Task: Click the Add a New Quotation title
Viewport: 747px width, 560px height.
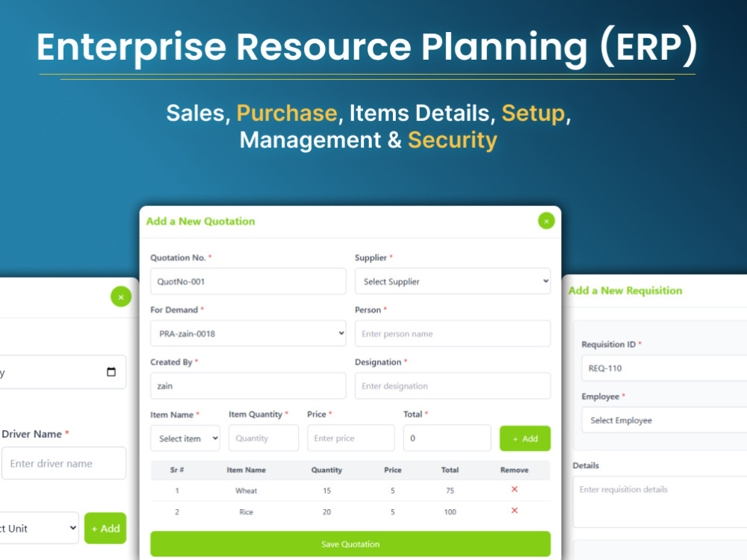Action: pos(200,222)
